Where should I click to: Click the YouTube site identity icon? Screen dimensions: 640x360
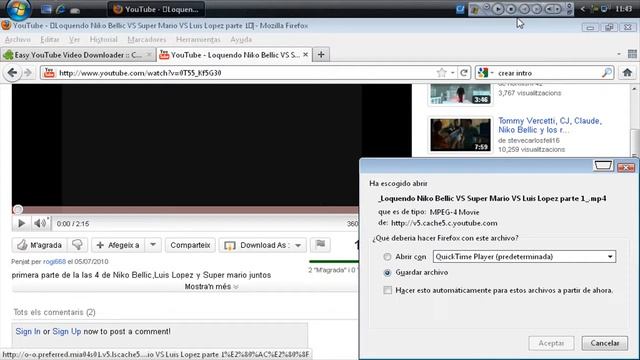click(49, 73)
